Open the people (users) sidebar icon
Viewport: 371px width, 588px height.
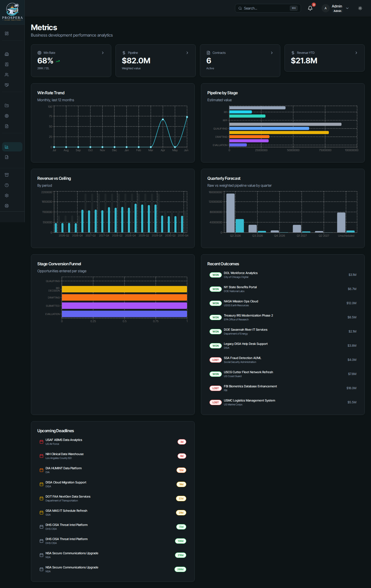tap(7, 75)
